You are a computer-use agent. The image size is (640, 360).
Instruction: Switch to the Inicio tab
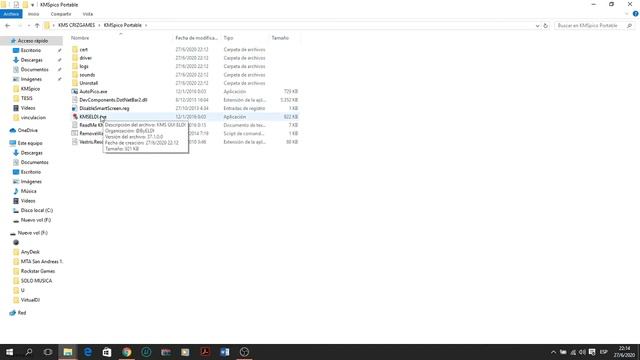[33, 14]
